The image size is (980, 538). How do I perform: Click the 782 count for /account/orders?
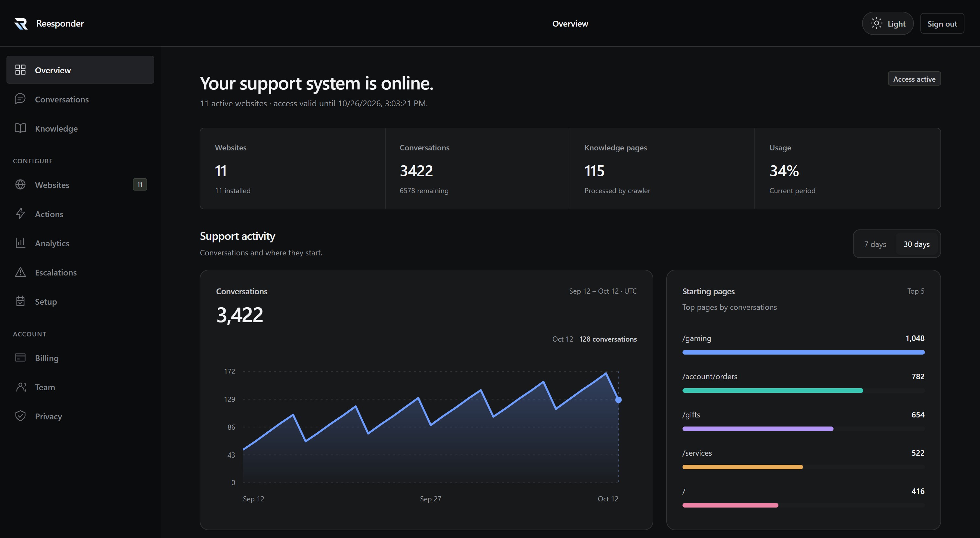(917, 376)
